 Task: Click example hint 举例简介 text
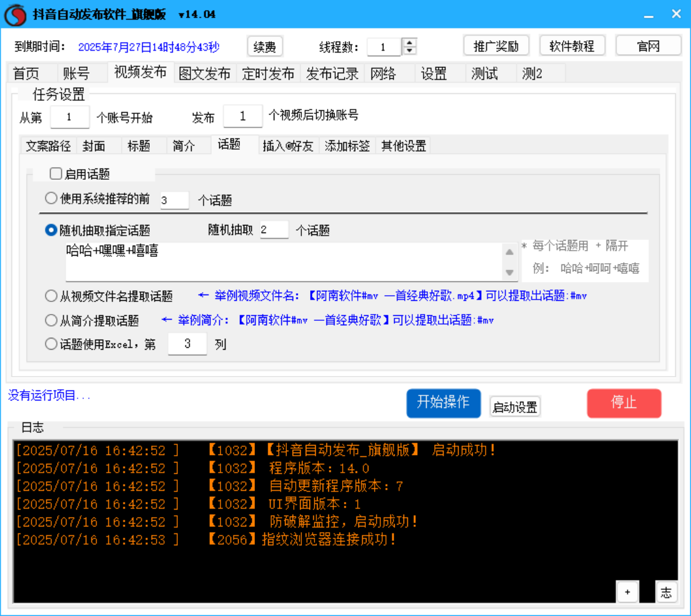click(x=328, y=320)
